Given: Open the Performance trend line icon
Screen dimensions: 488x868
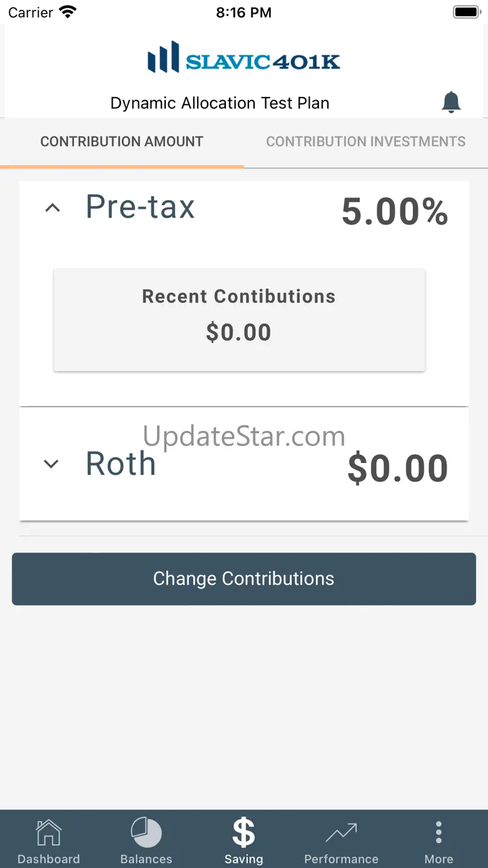Looking at the screenshot, I should [341, 833].
